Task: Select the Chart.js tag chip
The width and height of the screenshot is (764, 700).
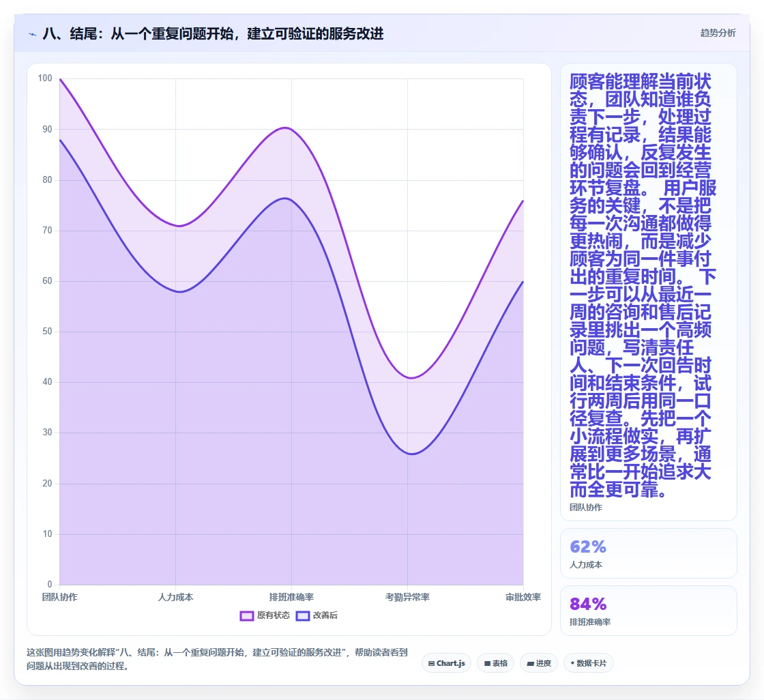Action: click(446, 663)
